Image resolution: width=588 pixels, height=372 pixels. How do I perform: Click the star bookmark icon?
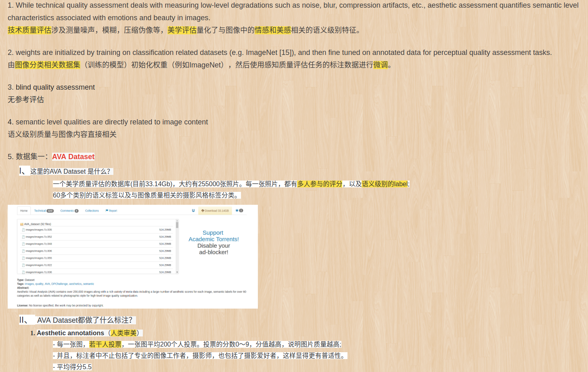pos(237,210)
